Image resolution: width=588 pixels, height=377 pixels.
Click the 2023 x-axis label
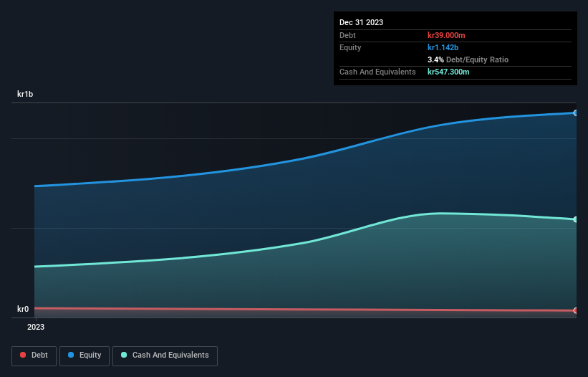pos(36,327)
